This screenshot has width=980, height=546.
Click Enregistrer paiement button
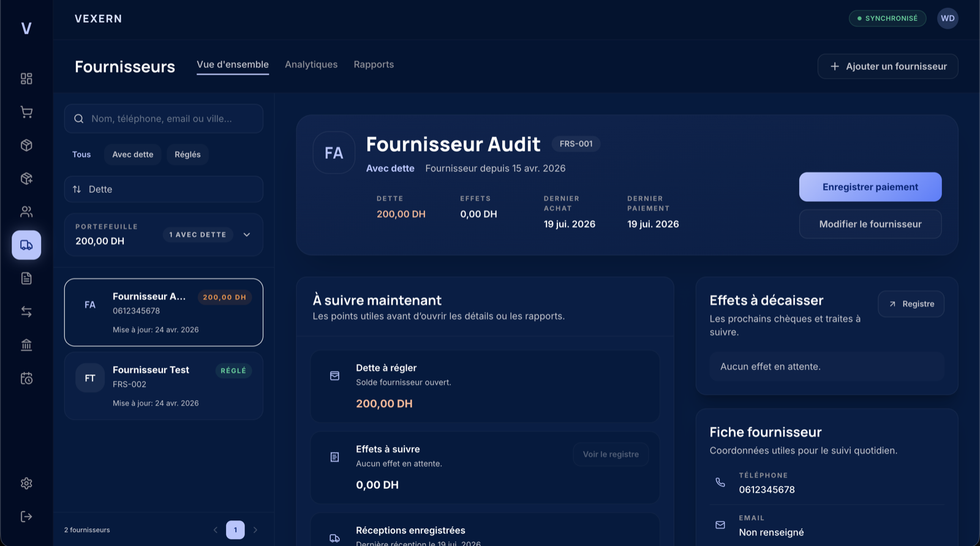pos(870,187)
